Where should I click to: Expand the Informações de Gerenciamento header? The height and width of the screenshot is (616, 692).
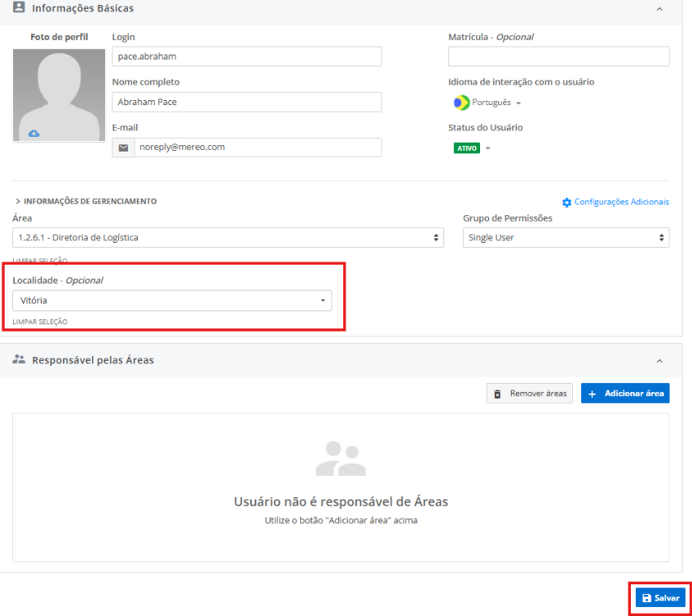click(86, 201)
